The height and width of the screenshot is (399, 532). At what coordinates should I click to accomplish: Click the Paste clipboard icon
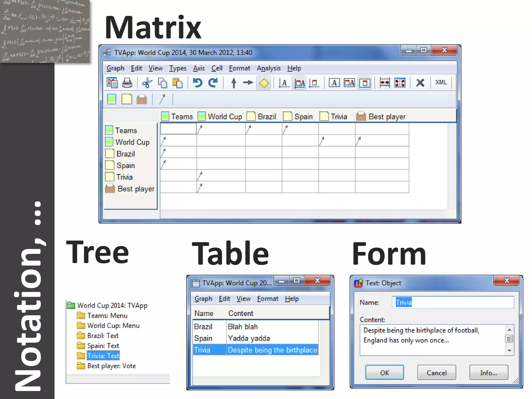point(178,83)
